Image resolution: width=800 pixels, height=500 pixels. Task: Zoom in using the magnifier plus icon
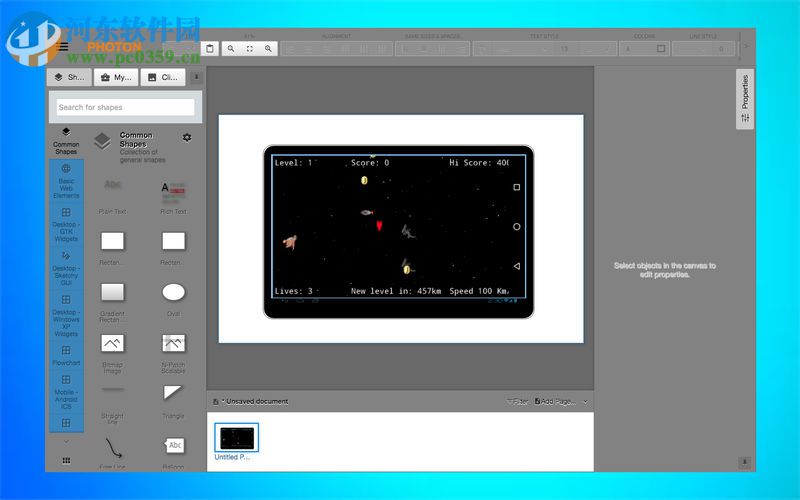pyautogui.click(x=268, y=48)
